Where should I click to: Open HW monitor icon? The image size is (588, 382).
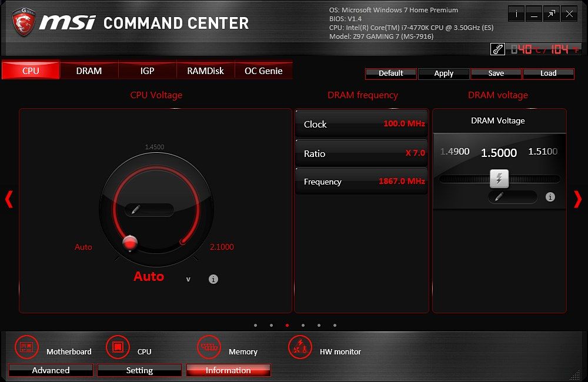300,347
